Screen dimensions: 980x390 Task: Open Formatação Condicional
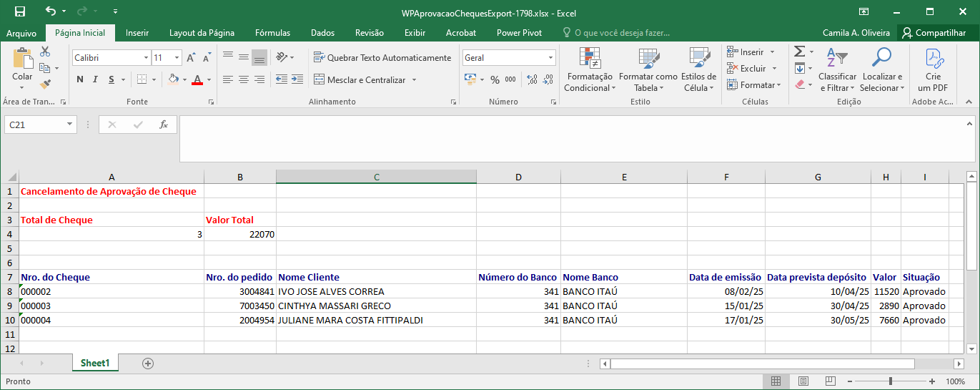pos(589,71)
